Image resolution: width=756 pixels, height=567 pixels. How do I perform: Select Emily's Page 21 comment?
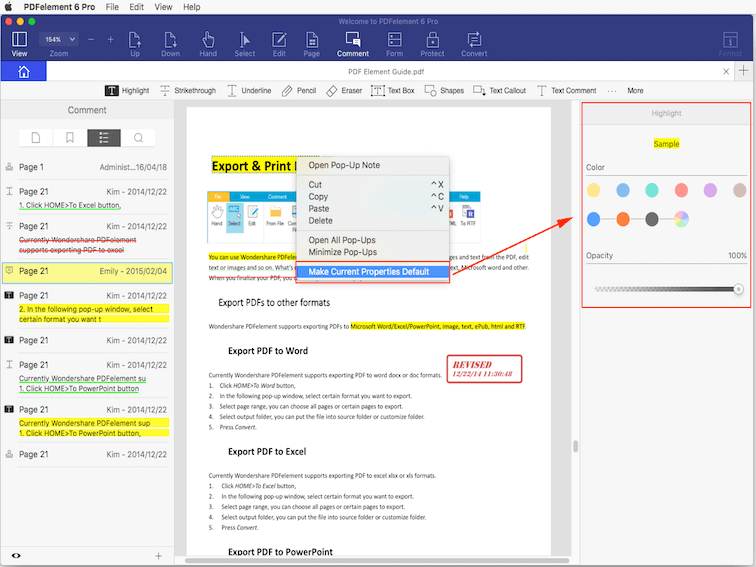87,272
